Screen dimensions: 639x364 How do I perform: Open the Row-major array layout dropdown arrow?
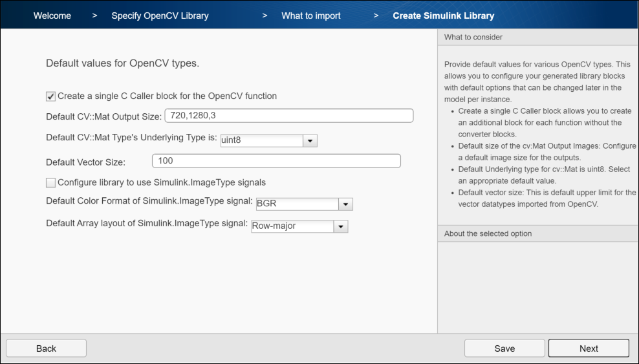point(341,226)
